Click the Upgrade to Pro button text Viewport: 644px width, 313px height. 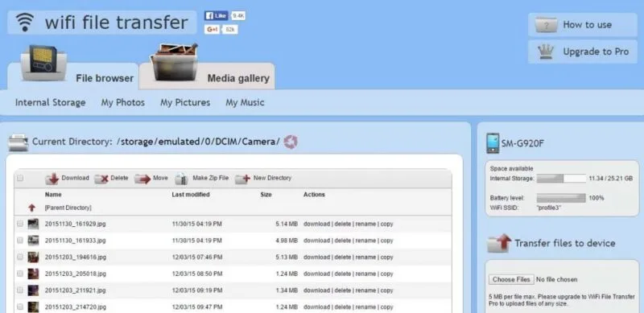[x=596, y=51]
